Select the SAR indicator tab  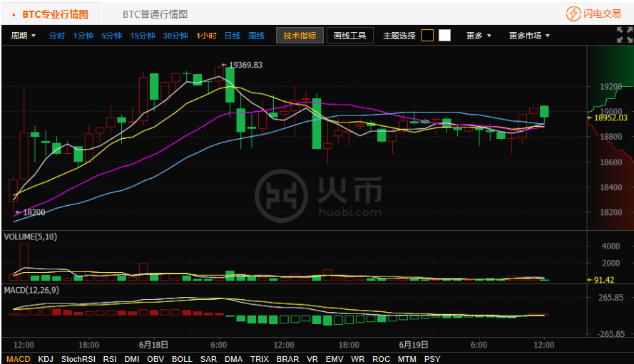point(208,359)
